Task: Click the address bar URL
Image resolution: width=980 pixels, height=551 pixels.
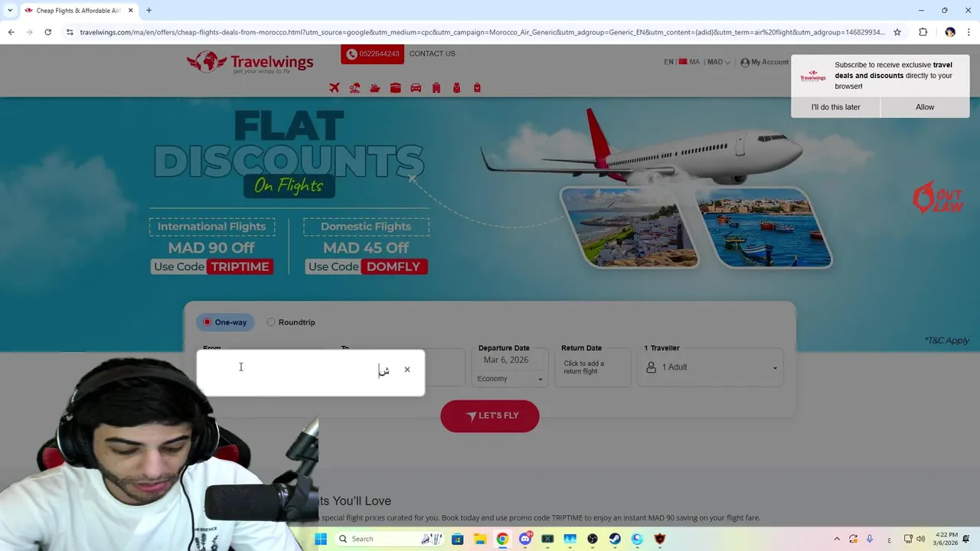Action: point(482,32)
